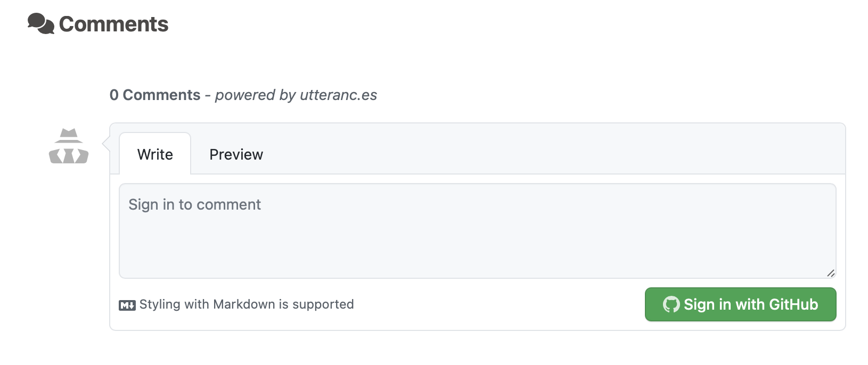Switch to the Write tab
The image size is (868, 365).
pyautogui.click(x=155, y=154)
